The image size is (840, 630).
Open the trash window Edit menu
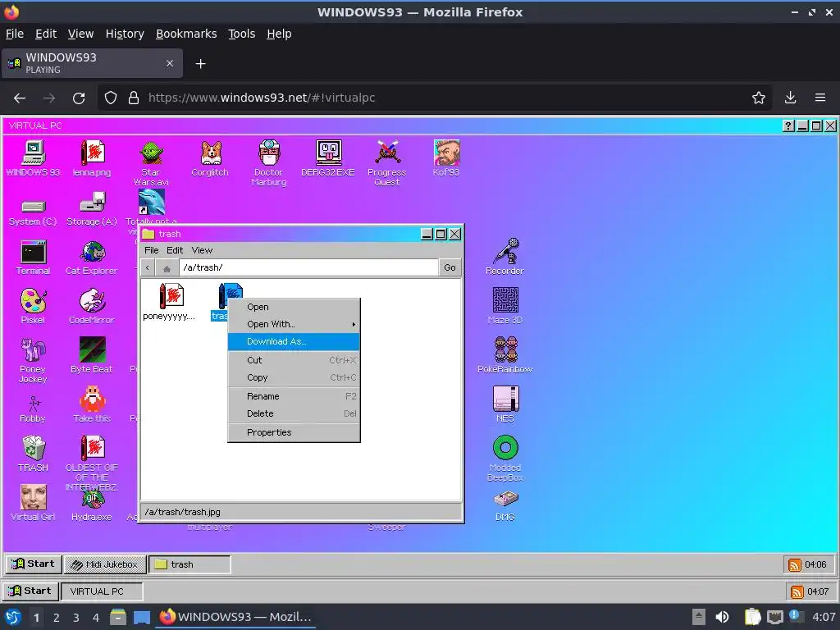175,250
